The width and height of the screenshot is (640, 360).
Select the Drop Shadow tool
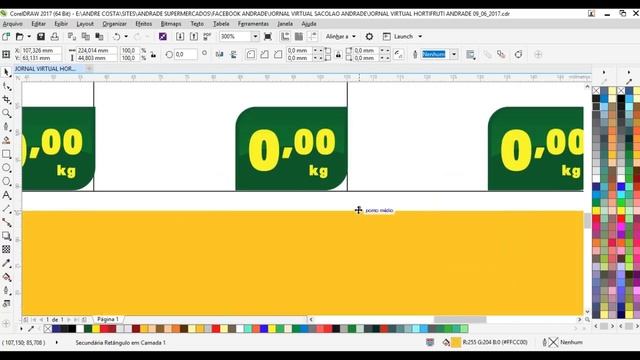tap(6, 236)
